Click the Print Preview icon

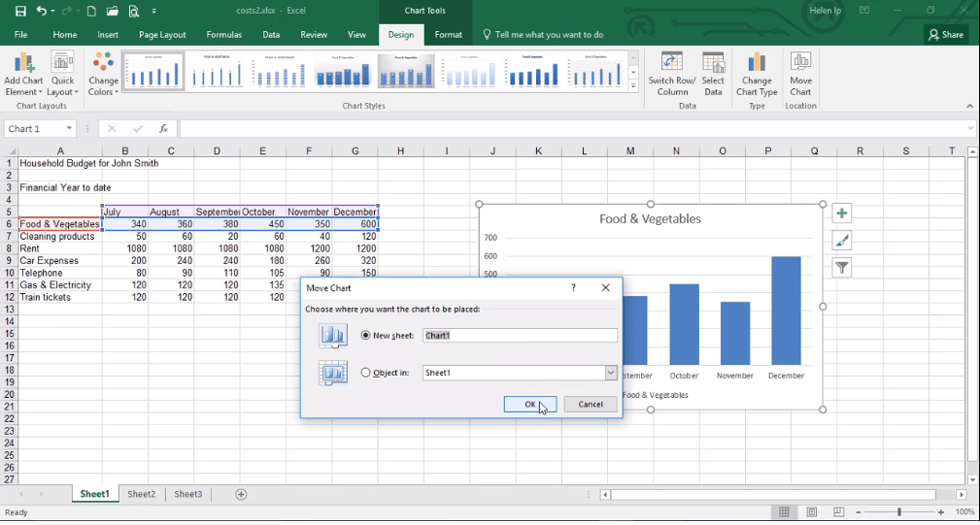click(x=133, y=11)
